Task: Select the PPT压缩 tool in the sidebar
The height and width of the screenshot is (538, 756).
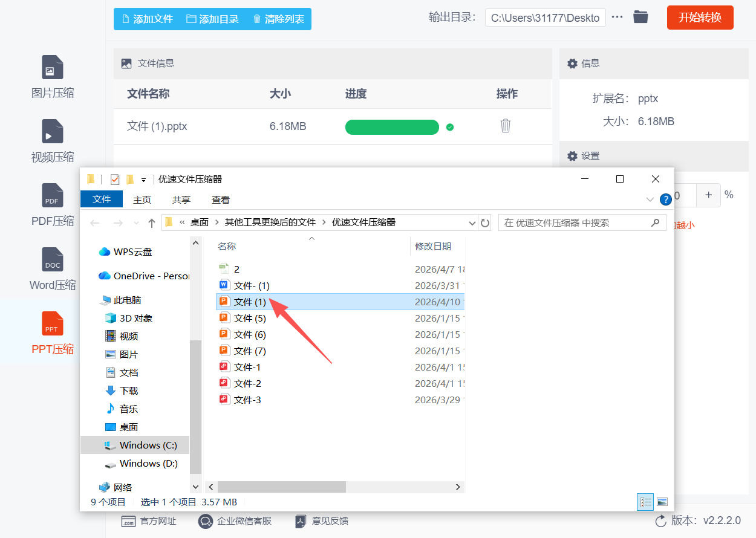Action: pyautogui.click(x=53, y=333)
